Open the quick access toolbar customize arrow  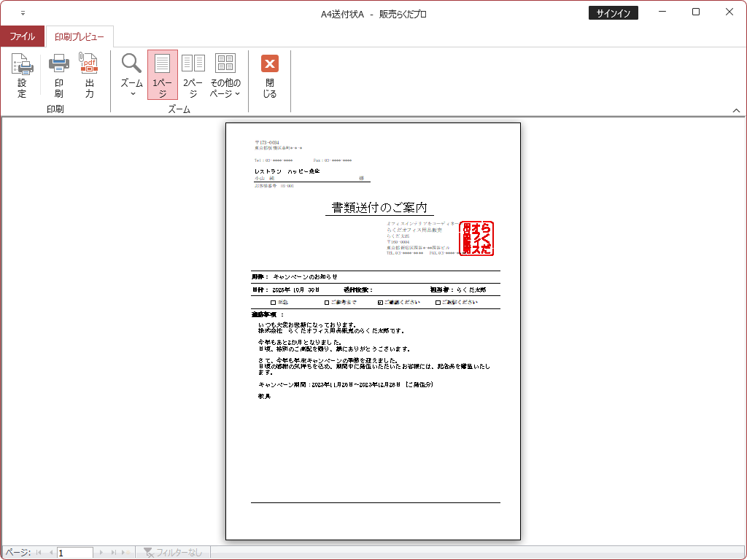tap(23, 13)
